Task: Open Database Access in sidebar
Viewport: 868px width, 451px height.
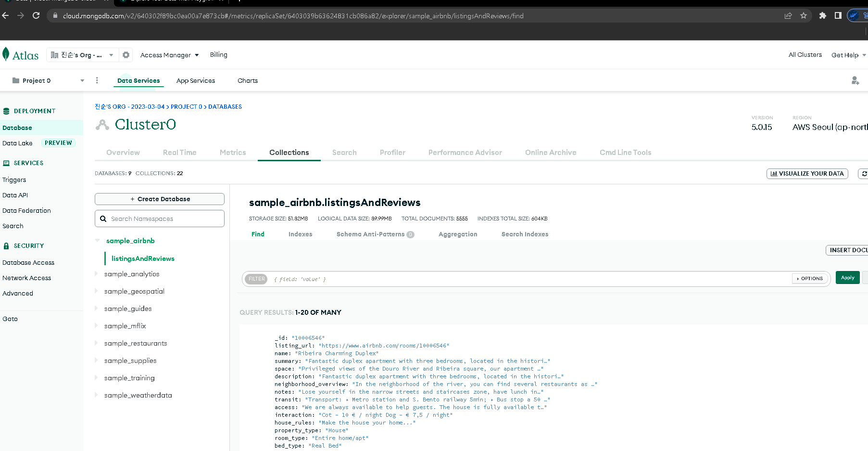Action: (x=28, y=263)
